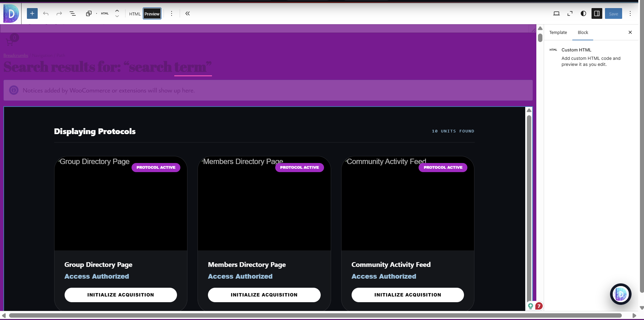Click the Breadcrumbs link
The width and height of the screenshot is (644, 320).
(16, 55)
